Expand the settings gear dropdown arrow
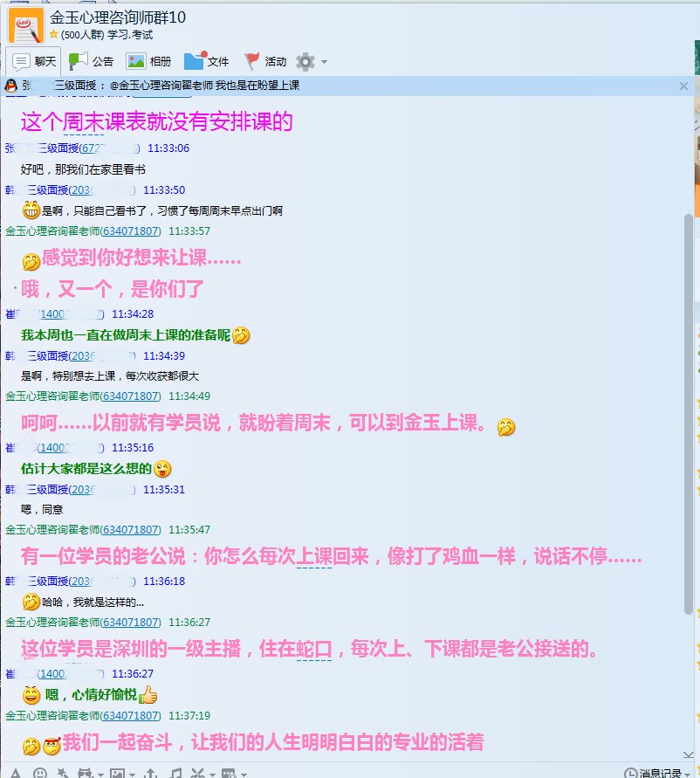700x778 pixels. coord(325,62)
